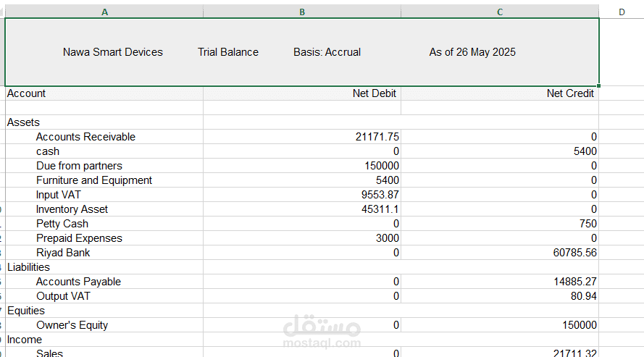Select the 'Liabilities' section cell

click(104, 267)
